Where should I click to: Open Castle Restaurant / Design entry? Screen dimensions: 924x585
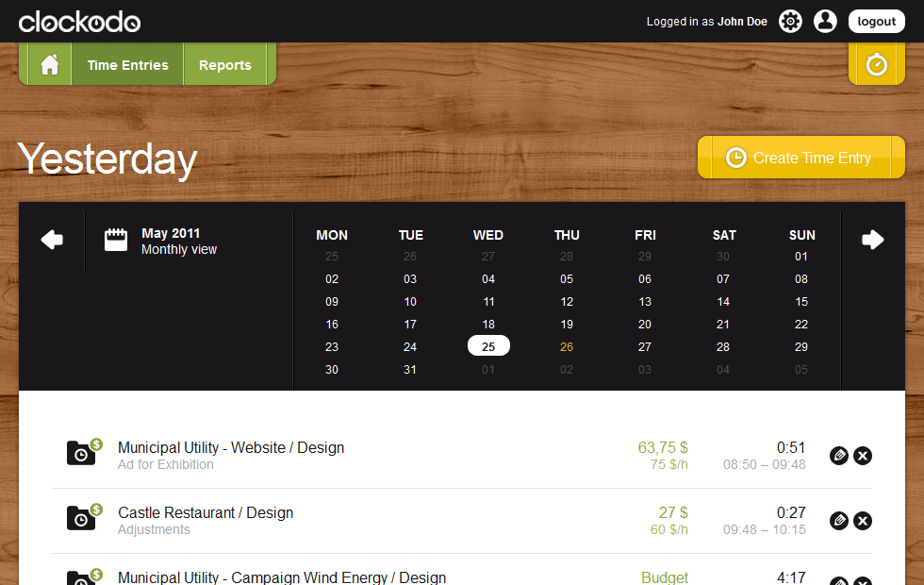point(206,512)
